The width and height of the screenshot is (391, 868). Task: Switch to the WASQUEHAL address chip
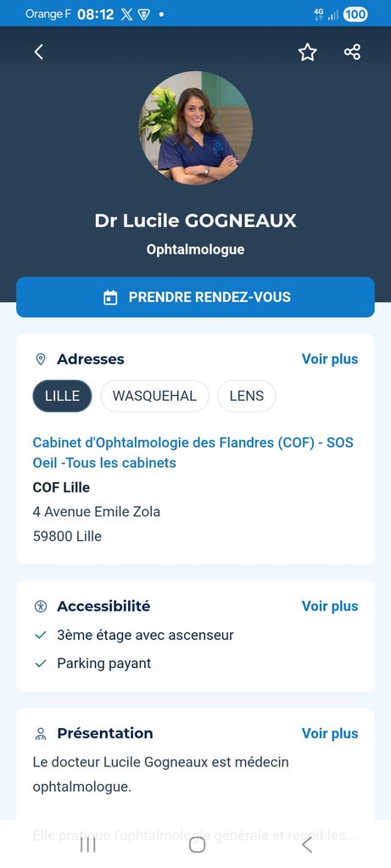[154, 396]
